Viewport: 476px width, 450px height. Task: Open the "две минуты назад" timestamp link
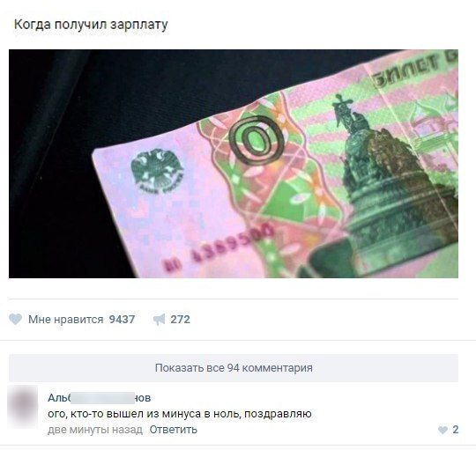point(95,430)
